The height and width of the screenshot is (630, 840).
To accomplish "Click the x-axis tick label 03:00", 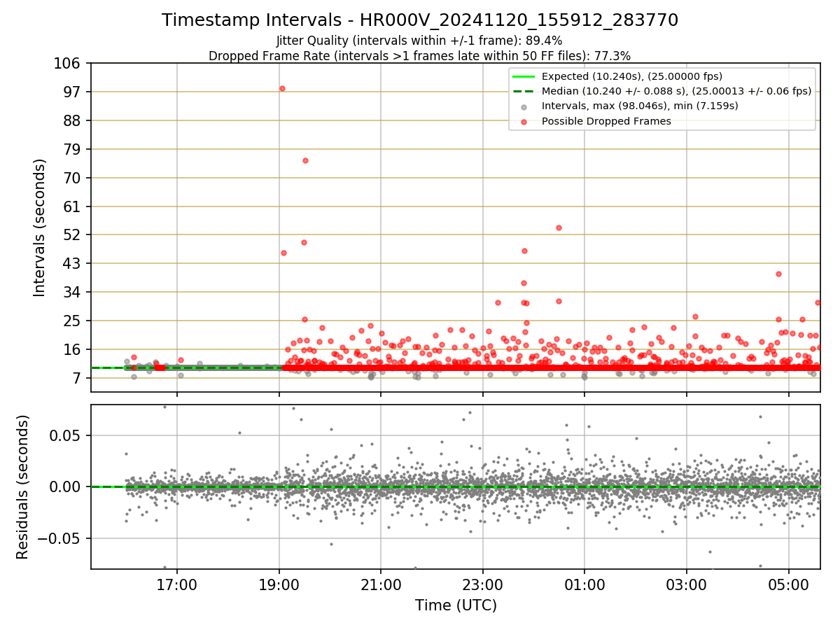I will (687, 584).
